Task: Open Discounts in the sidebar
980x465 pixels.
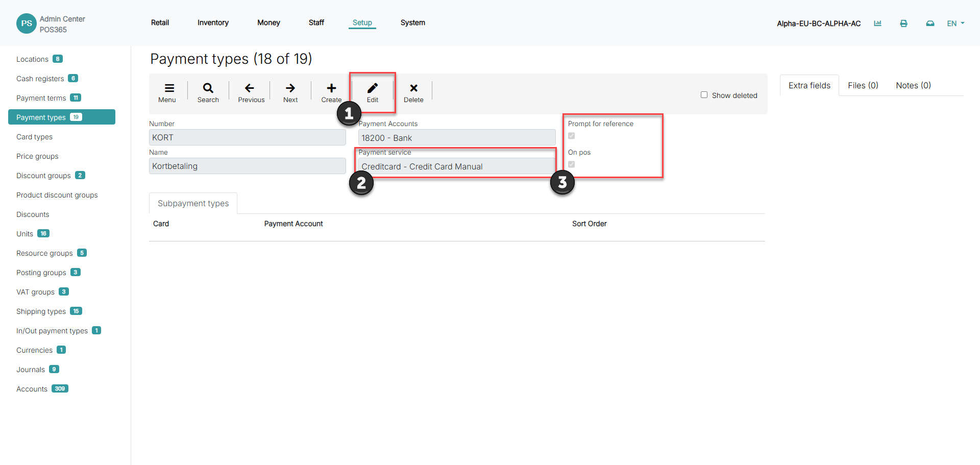Action: 33,214
